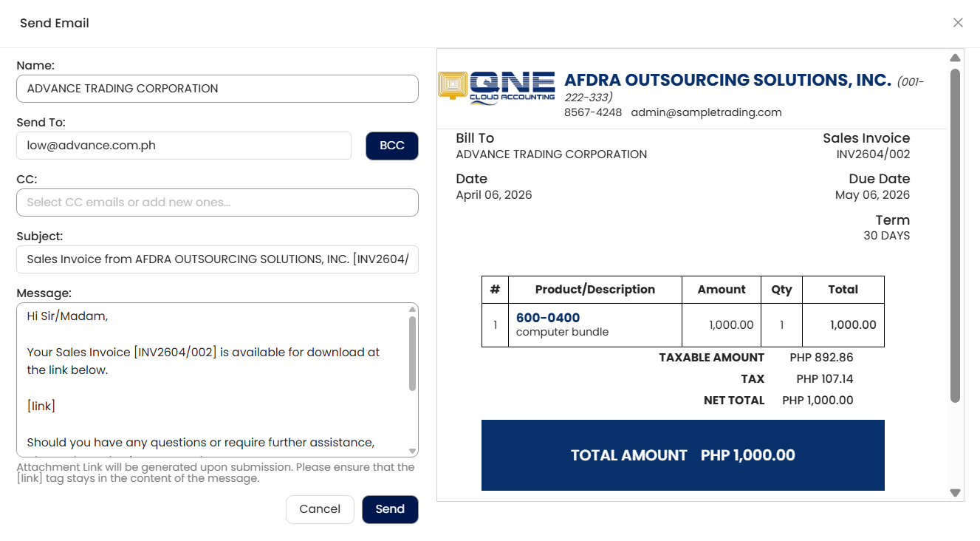Click the QNE Cloud Accounting logo
This screenshot has width=980, height=541.
click(x=496, y=88)
